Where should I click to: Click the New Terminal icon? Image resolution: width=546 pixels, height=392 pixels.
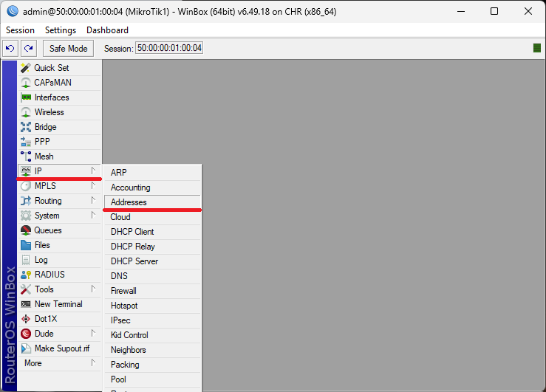pos(26,304)
